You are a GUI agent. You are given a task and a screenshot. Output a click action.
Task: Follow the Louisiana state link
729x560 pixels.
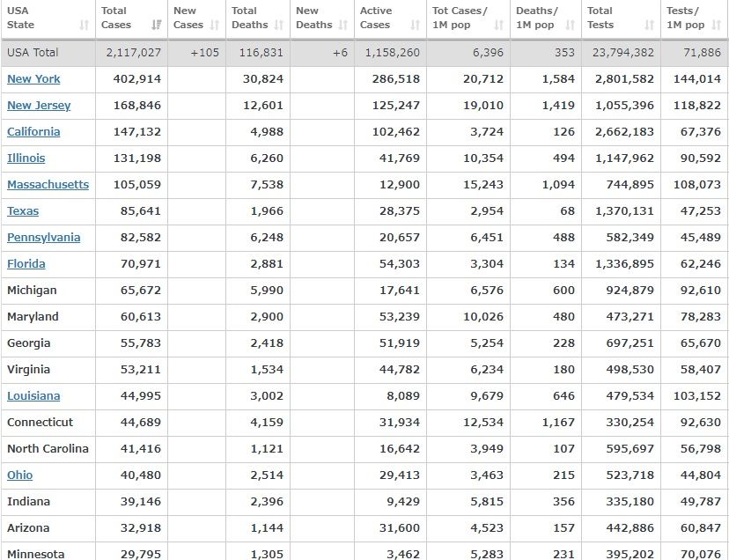pos(33,396)
